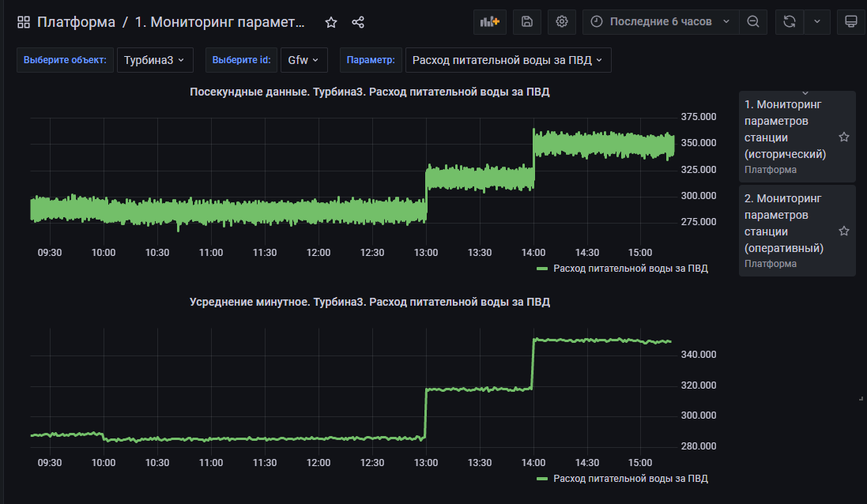867x504 pixels.
Task: Cycle view mode using the monitor icon
Action: pyautogui.click(x=851, y=22)
